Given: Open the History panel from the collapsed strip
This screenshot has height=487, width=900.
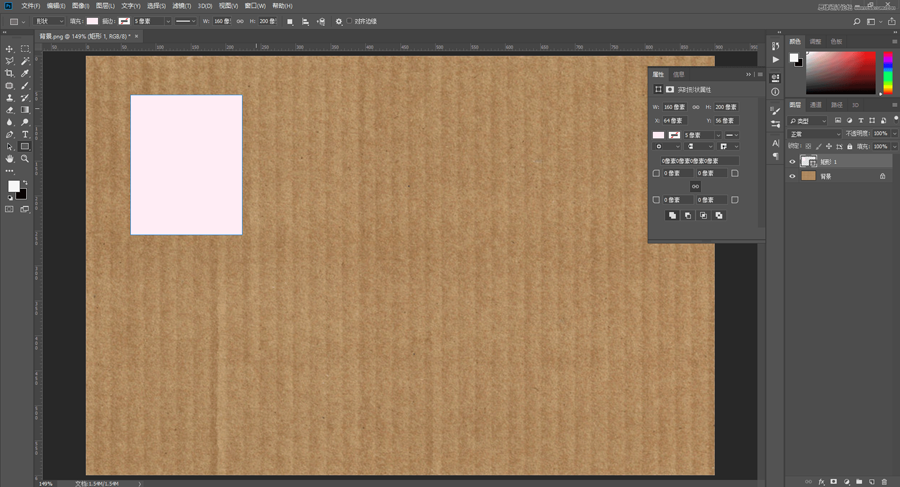Looking at the screenshot, I should [x=775, y=46].
